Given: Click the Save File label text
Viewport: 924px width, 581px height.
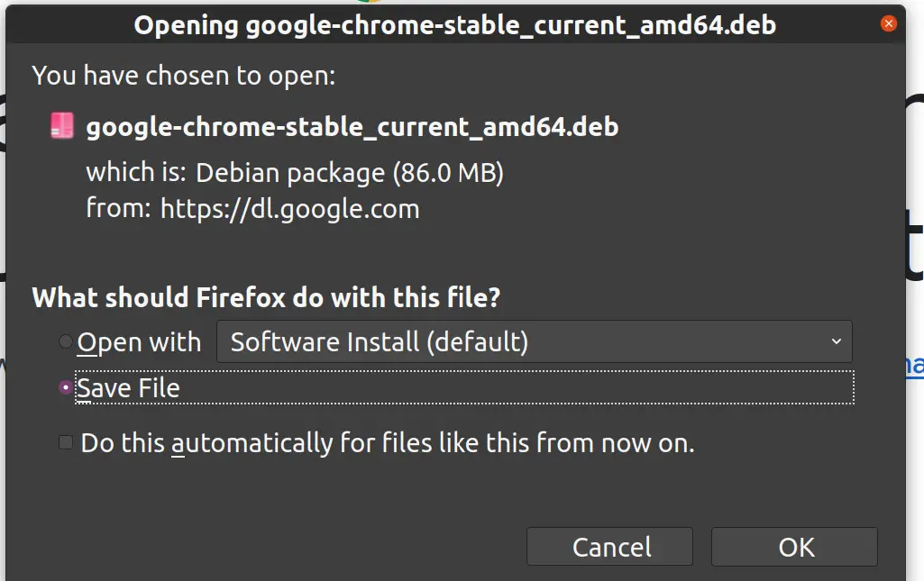Looking at the screenshot, I should 129,388.
